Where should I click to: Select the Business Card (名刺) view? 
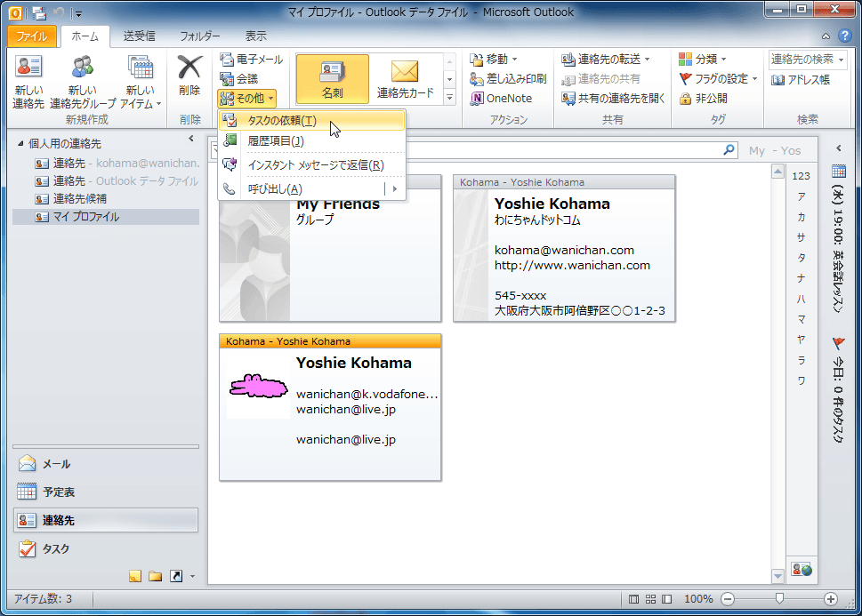[333, 79]
